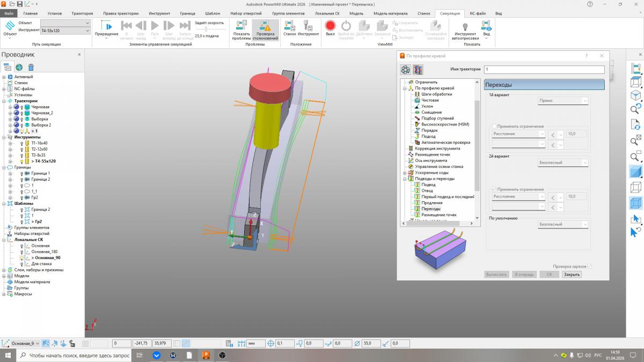Click the red Выкл ViewMill button
The image size is (644, 362).
tap(330, 26)
